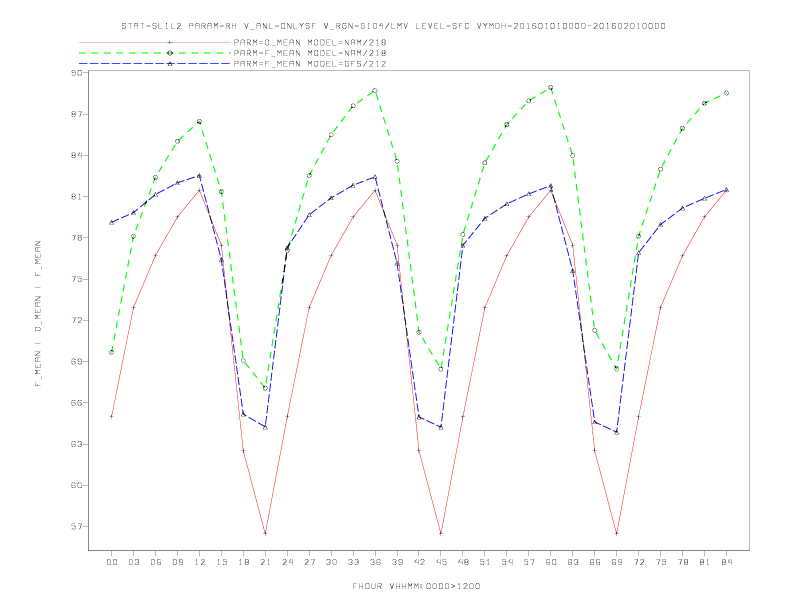Click x-axis tick label 27

tap(309, 562)
